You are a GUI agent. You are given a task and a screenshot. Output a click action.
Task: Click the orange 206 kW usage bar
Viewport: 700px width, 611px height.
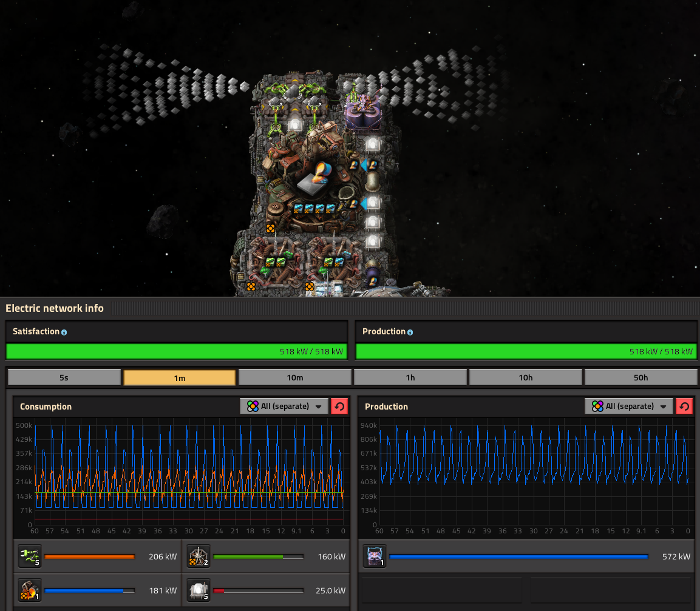tap(90, 556)
